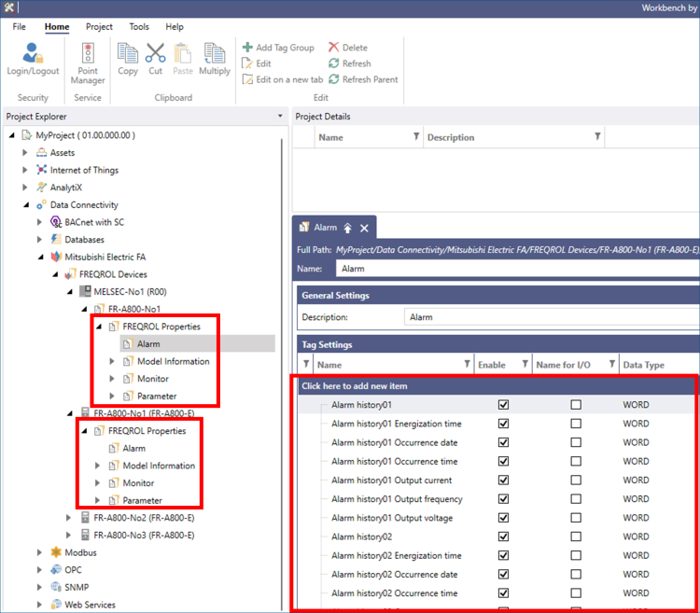Uncheck Enable for Alarm history01 Output frequency
The width and height of the screenshot is (700, 613).
pyautogui.click(x=503, y=499)
